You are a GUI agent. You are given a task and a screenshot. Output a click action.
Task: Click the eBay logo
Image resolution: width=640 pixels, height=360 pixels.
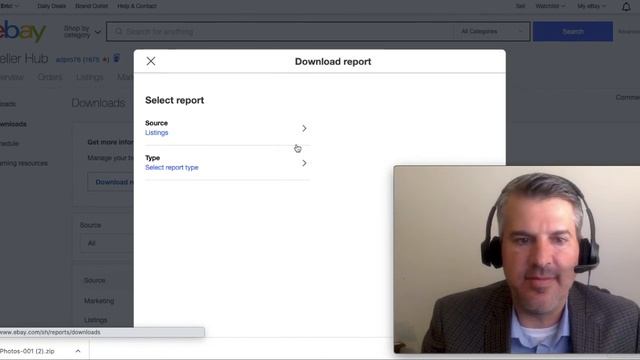(22, 31)
